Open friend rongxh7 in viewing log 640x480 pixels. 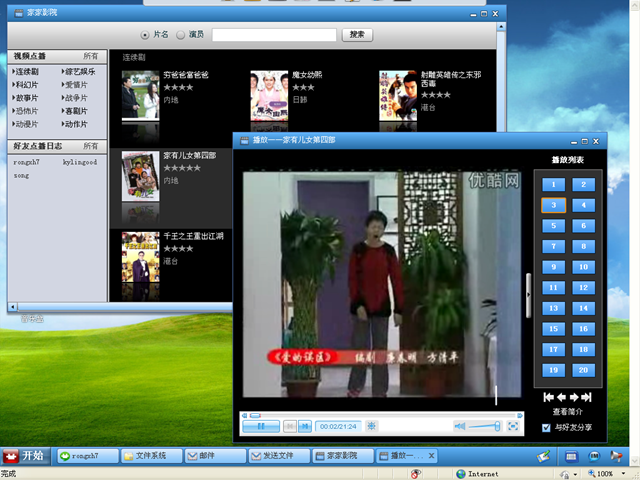tap(27, 162)
